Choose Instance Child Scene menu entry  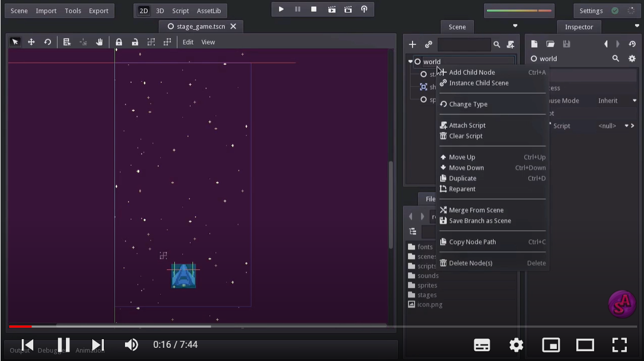(493, 83)
